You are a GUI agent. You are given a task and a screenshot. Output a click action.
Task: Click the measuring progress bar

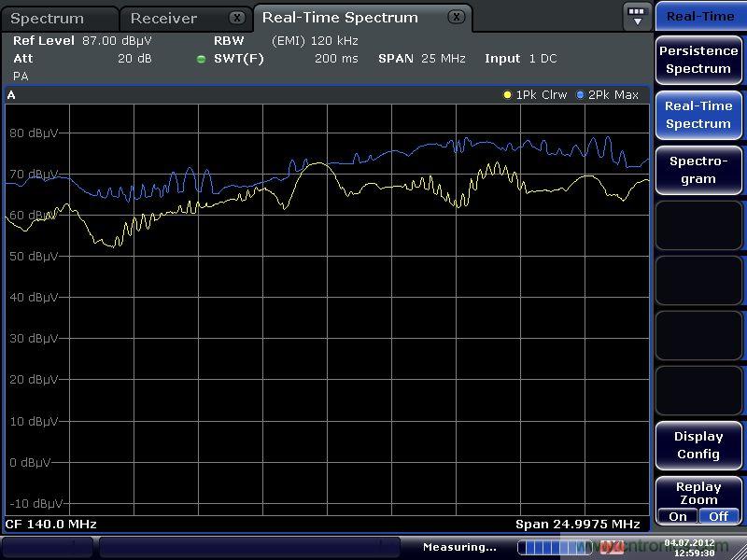[554, 547]
